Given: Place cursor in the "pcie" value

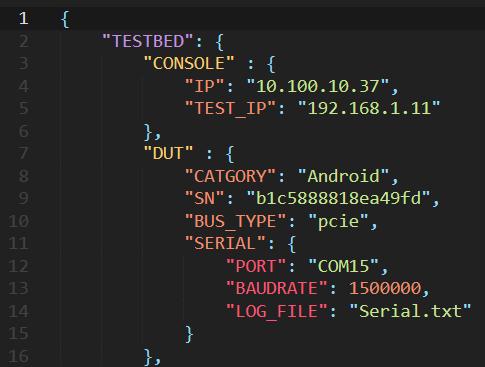Looking at the screenshot, I should tap(338, 221).
